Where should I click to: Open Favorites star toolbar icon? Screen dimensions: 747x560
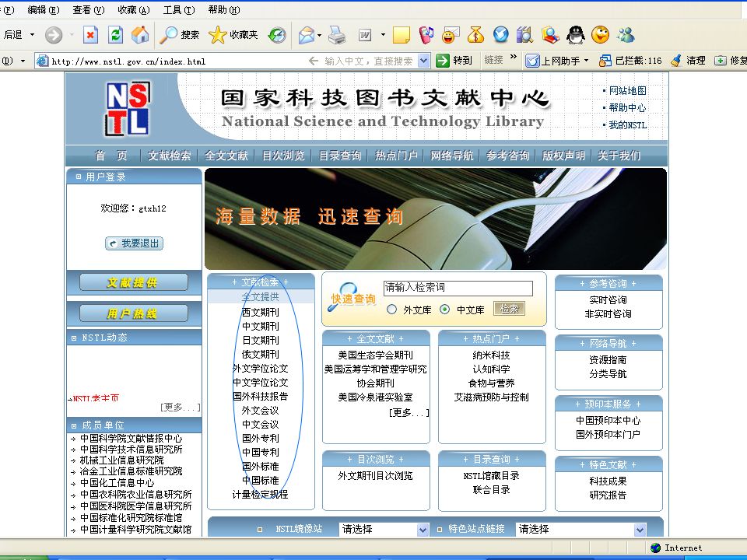[233, 35]
